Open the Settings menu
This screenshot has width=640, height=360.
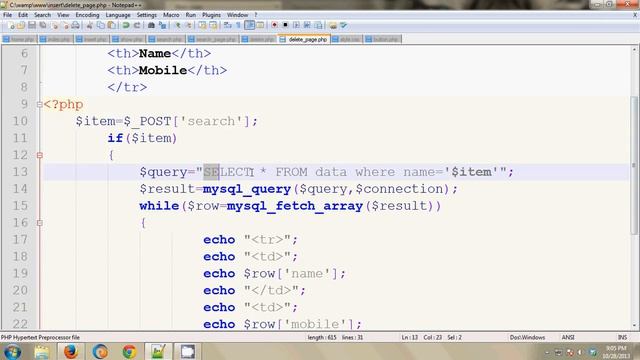coord(147,15)
